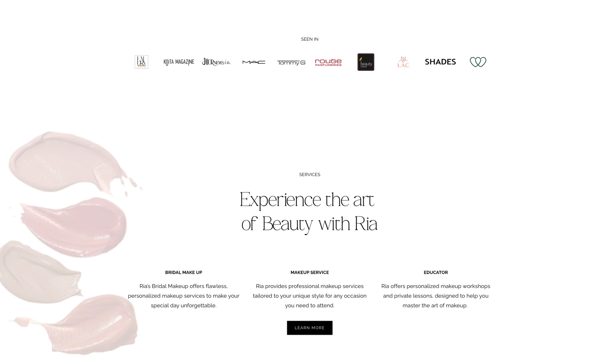Click the LEARN MORE button

point(310,328)
